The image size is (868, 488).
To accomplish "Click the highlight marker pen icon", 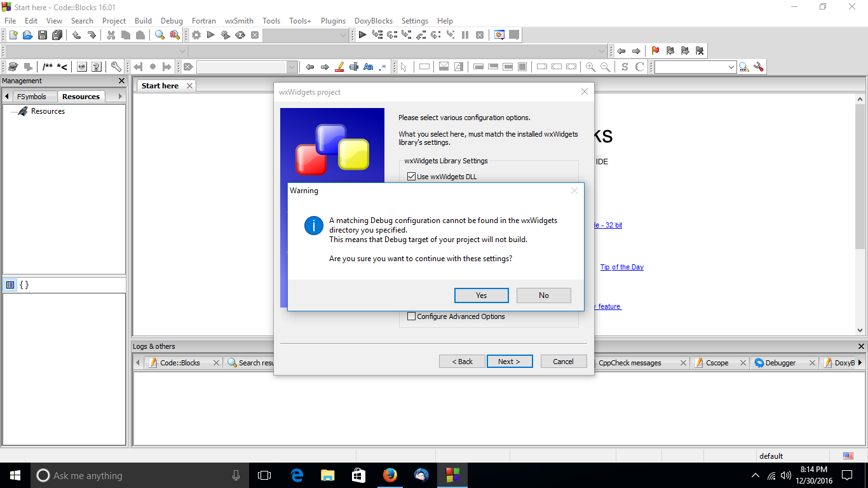I will coord(339,67).
